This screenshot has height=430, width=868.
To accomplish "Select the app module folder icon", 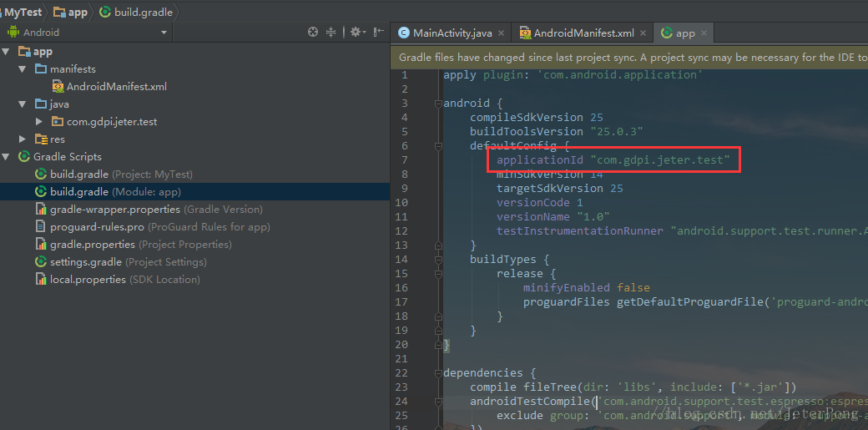I will [24, 52].
